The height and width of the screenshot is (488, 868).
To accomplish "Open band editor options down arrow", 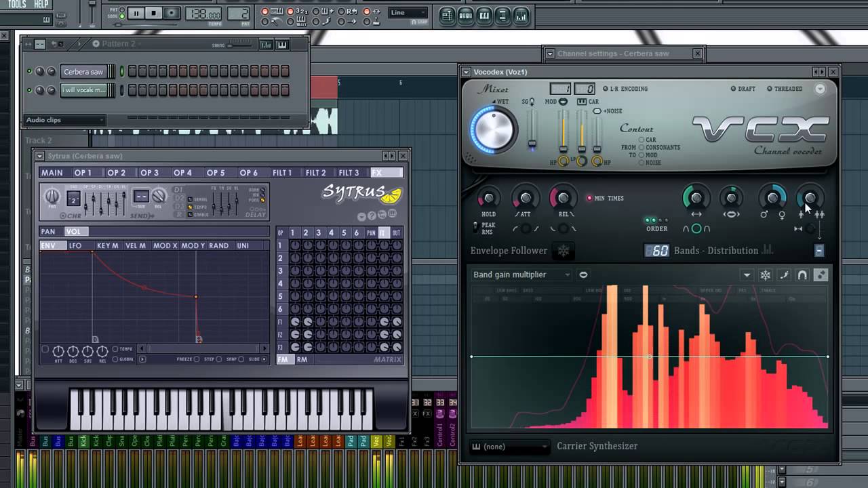I will click(747, 274).
